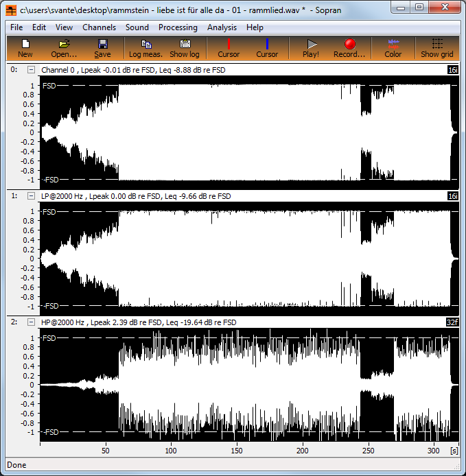Open the Channels menu
The width and height of the screenshot is (466, 476).
[100, 27]
